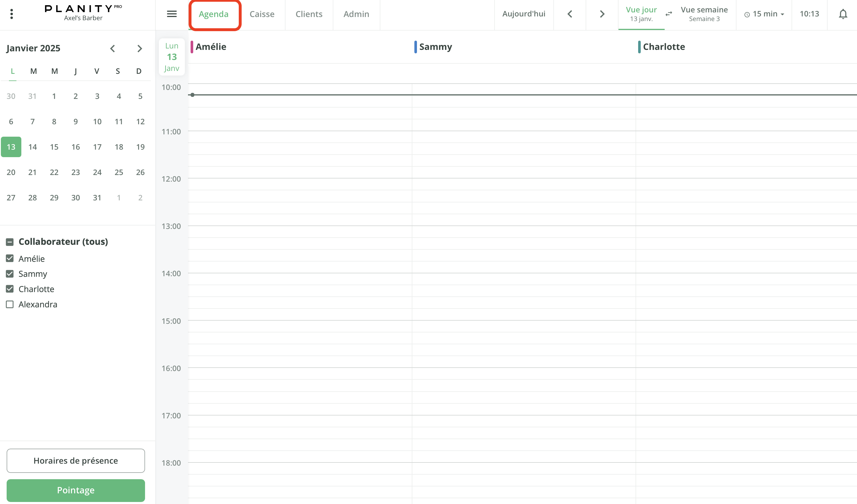The width and height of the screenshot is (857, 504).
Task: Uncheck the Sammy collaborator checkbox
Action: pos(10,274)
